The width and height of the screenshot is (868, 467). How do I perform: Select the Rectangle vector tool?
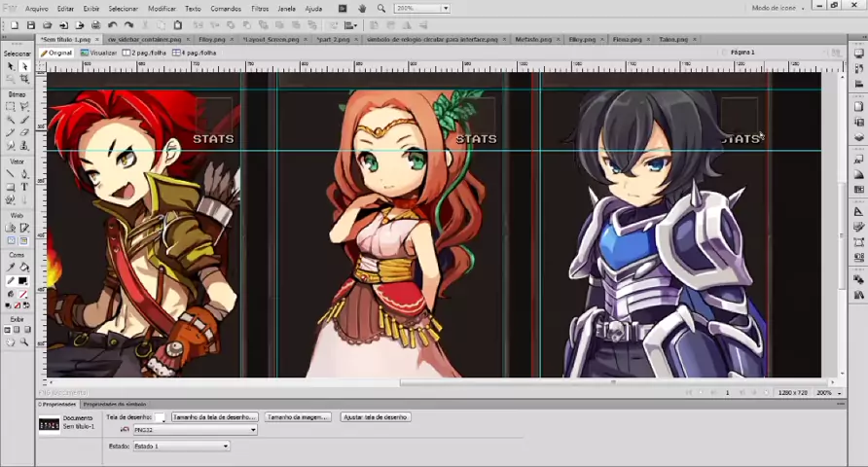coord(11,187)
